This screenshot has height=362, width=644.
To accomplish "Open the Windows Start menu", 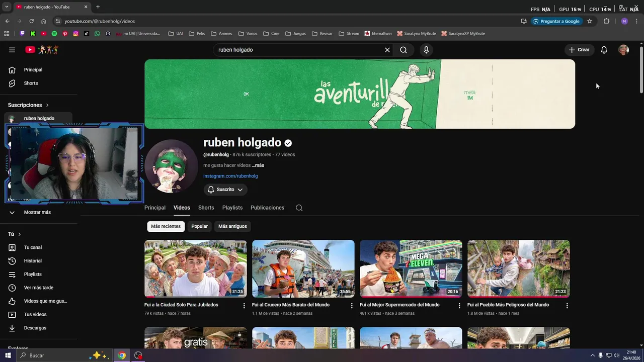I will (8, 355).
